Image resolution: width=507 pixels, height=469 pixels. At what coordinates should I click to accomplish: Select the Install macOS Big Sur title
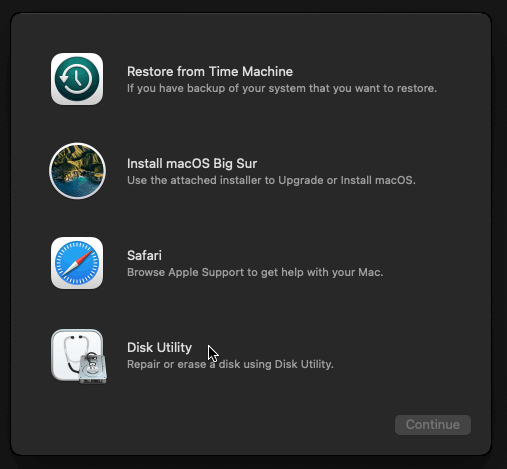coord(192,164)
